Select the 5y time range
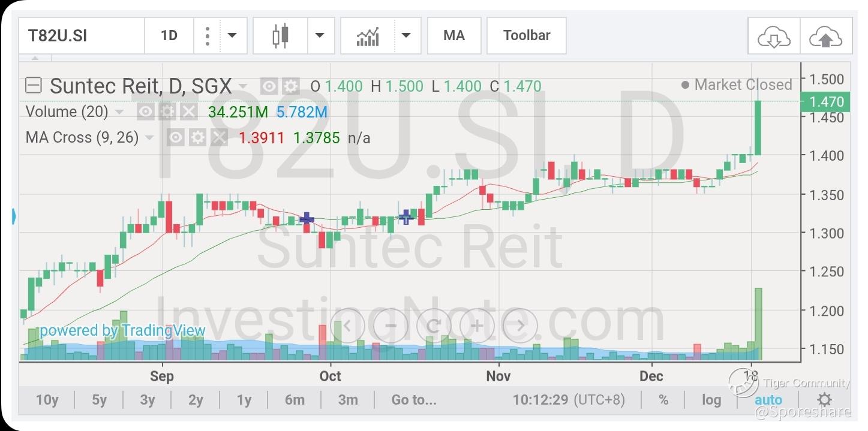 pos(99,400)
